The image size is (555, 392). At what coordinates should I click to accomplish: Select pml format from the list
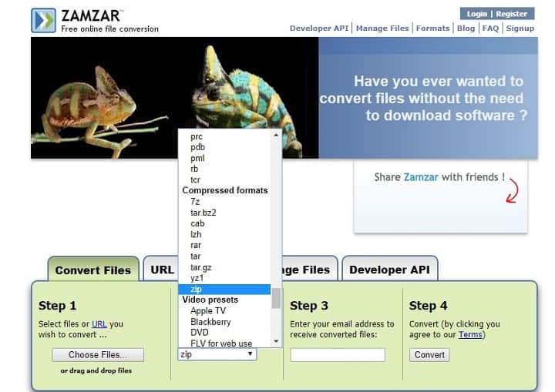(224, 158)
